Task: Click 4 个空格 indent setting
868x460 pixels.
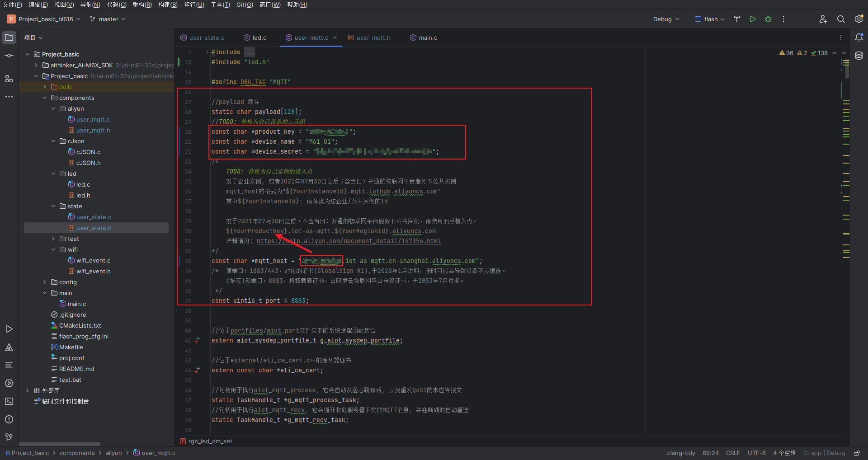Action: [784, 453]
